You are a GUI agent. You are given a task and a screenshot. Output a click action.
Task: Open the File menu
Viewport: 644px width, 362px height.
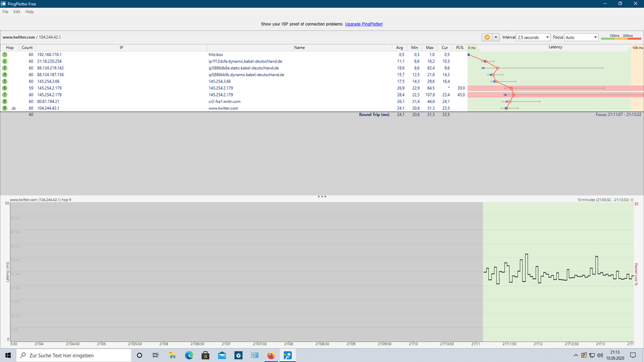5,12
